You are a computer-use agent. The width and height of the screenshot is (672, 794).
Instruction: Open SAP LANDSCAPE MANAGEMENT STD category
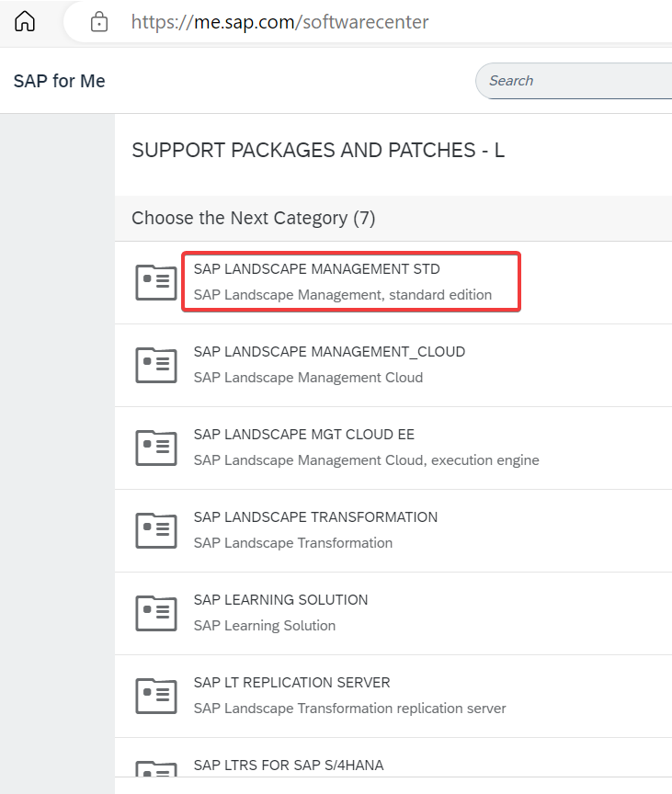317,269
